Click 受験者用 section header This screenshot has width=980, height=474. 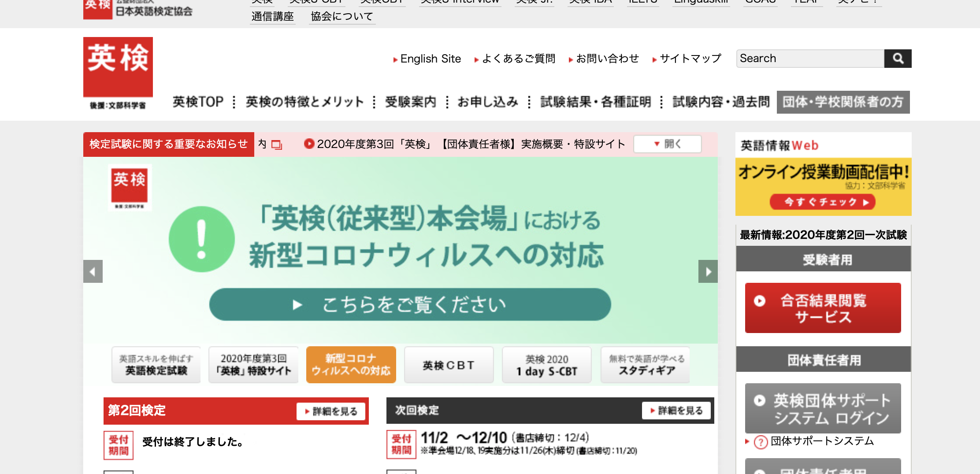(x=823, y=259)
